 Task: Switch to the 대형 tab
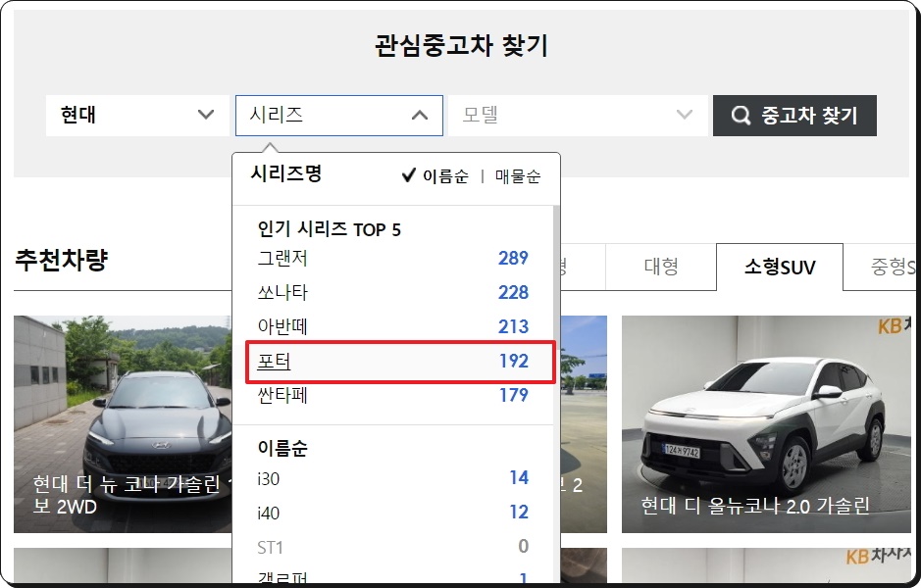(661, 267)
